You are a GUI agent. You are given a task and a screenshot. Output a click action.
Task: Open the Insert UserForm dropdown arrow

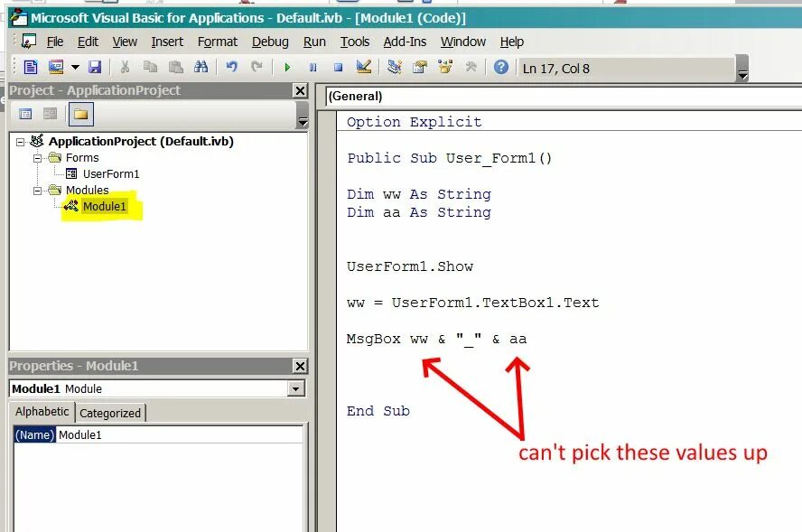click(x=75, y=67)
